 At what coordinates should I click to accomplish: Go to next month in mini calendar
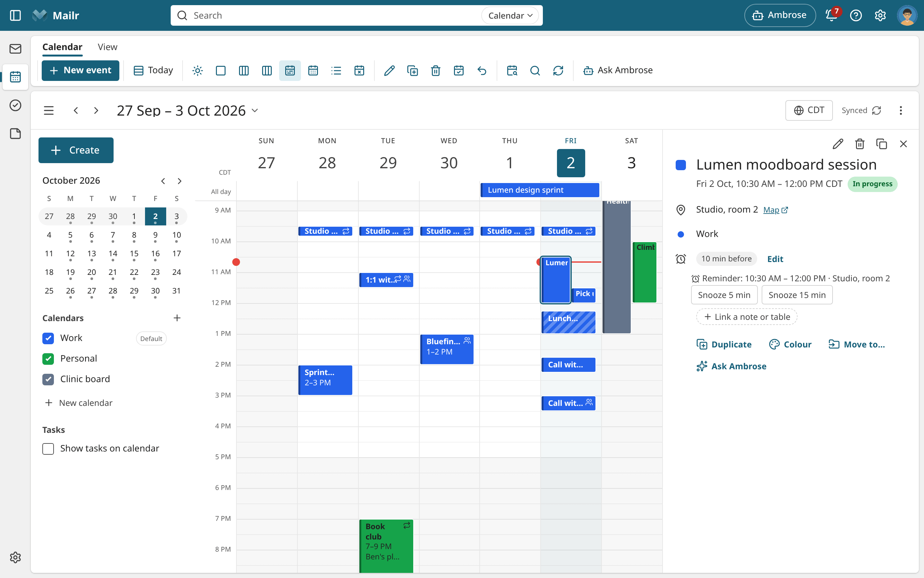pos(179,181)
